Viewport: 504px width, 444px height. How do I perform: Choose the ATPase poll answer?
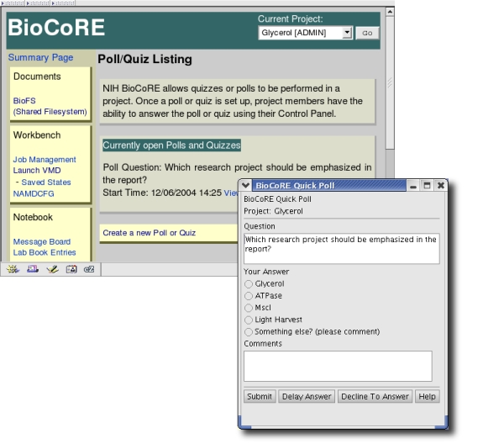[x=249, y=296]
